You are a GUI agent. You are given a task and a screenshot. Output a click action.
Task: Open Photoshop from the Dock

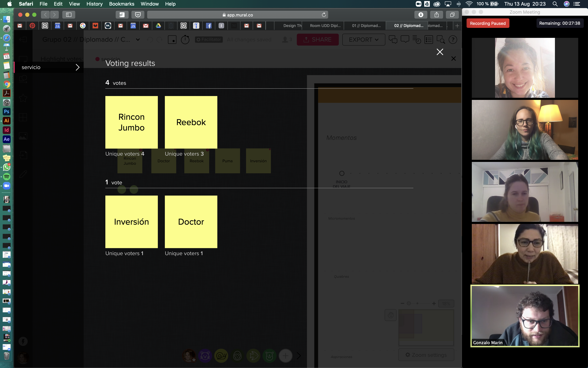click(6, 111)
